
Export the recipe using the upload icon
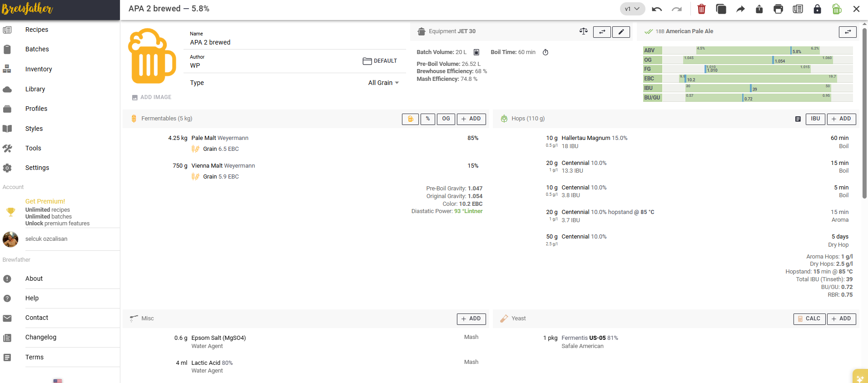coord(759,9)
